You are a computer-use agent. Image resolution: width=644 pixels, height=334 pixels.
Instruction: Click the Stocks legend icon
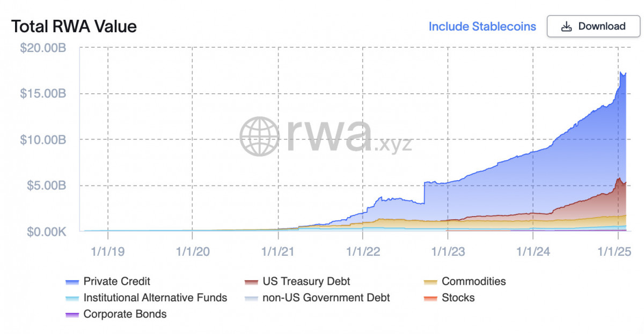[430, 298]
